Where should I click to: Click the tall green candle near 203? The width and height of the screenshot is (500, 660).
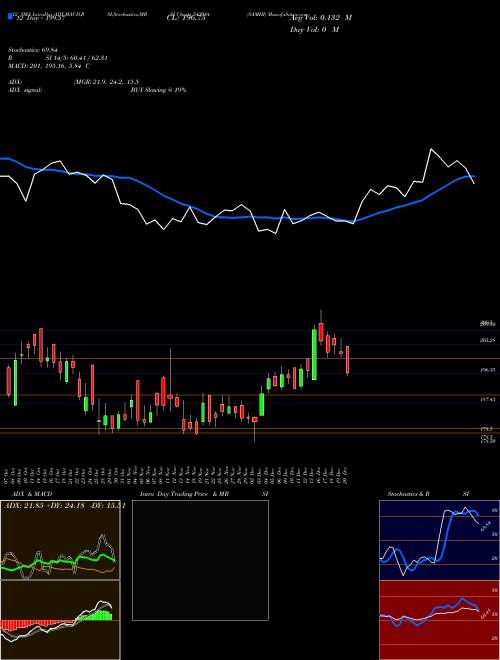click(x=314, y=353)
